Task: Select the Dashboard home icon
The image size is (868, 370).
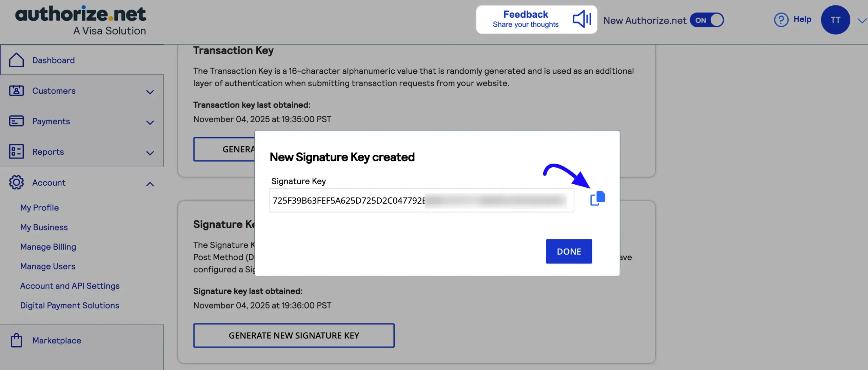Action: (16, 59)
